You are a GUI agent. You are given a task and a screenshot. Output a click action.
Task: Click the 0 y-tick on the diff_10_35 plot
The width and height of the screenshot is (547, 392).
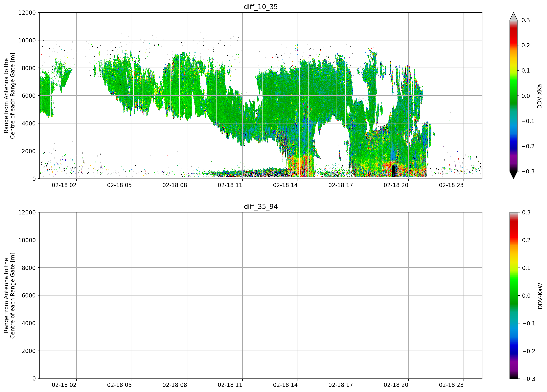[34, 179]
